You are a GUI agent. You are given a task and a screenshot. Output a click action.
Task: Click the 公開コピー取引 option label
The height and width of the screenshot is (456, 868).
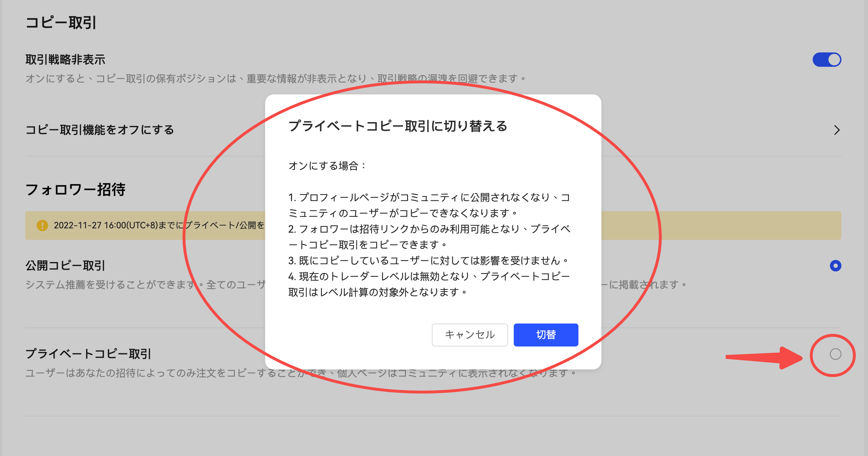(x=65, y=266)
